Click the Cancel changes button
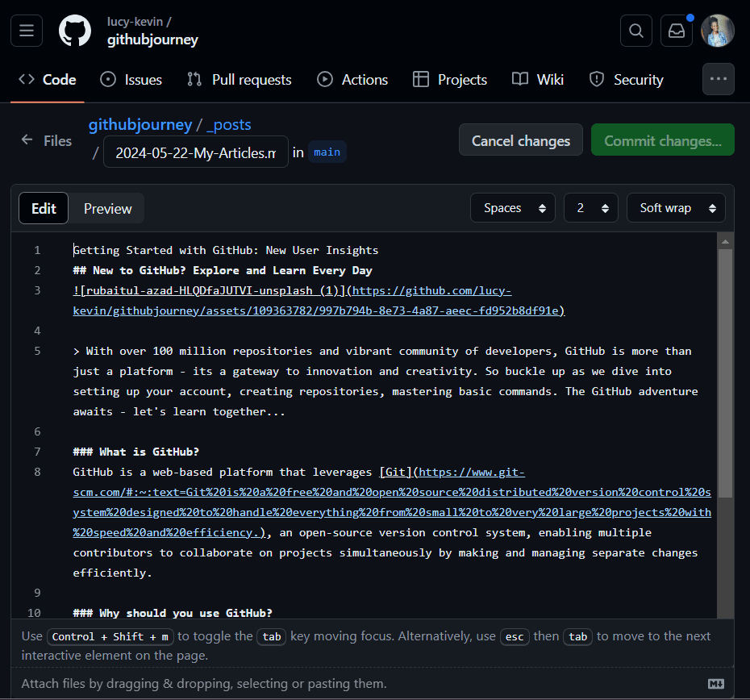Viewport: 750px width, 700px height. [x=520, y=140]
